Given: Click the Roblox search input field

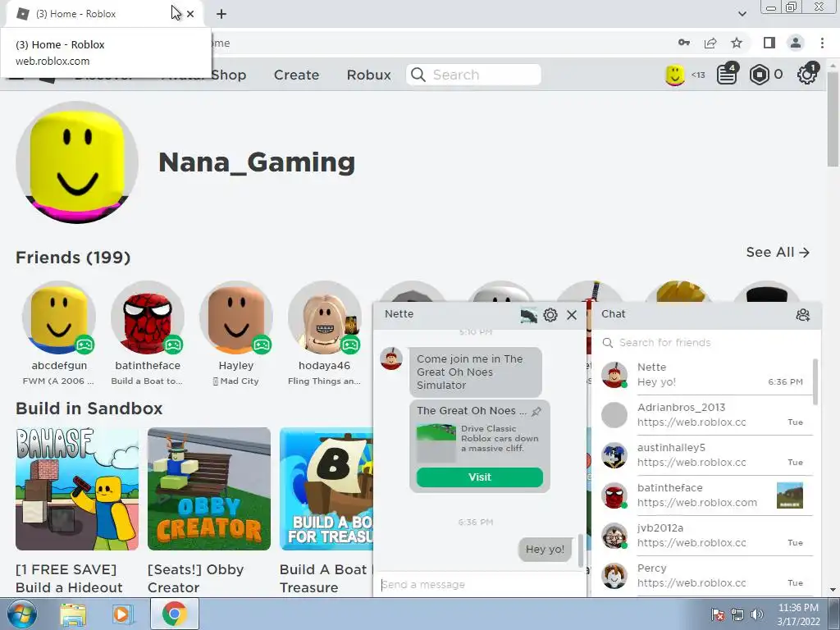Looking at the screenshot, I should coord(473,75).
